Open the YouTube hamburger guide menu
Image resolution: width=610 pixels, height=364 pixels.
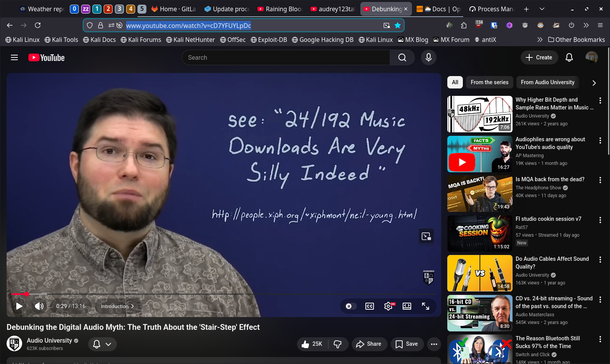tap(14, 57)
